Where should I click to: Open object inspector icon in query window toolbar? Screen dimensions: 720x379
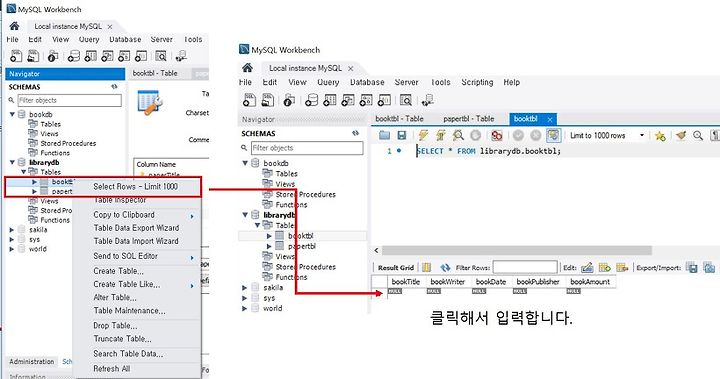tap(289, 100)
